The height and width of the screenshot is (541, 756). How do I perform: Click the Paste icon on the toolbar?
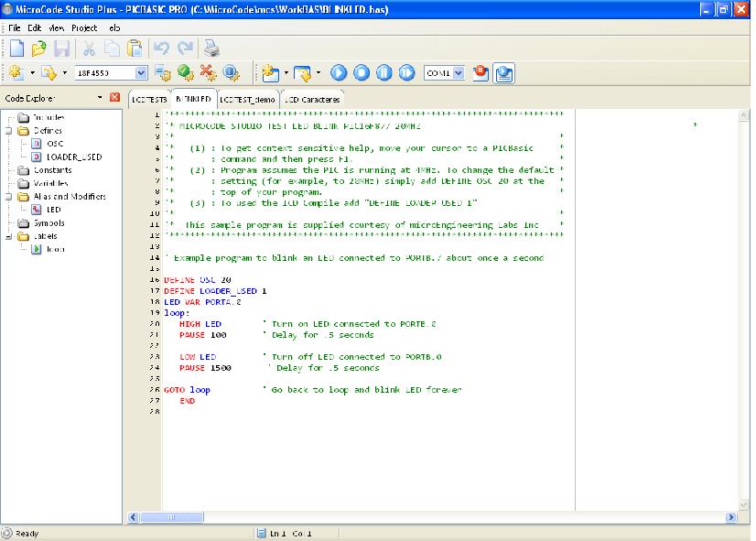pos(135,48)
